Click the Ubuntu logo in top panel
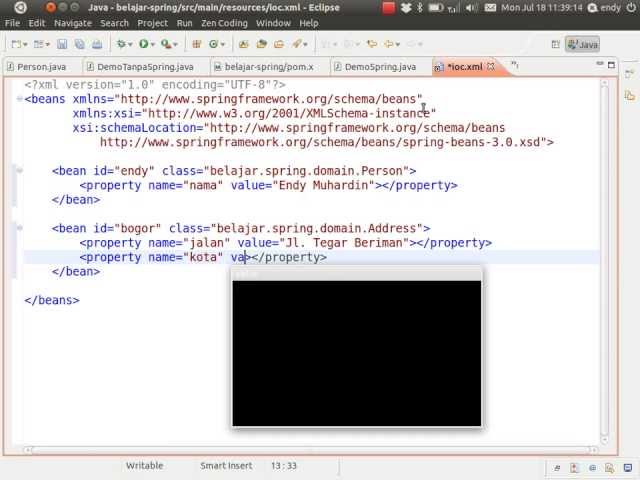Viewport: 640px width, 480px height. click(x=20, y=7)
